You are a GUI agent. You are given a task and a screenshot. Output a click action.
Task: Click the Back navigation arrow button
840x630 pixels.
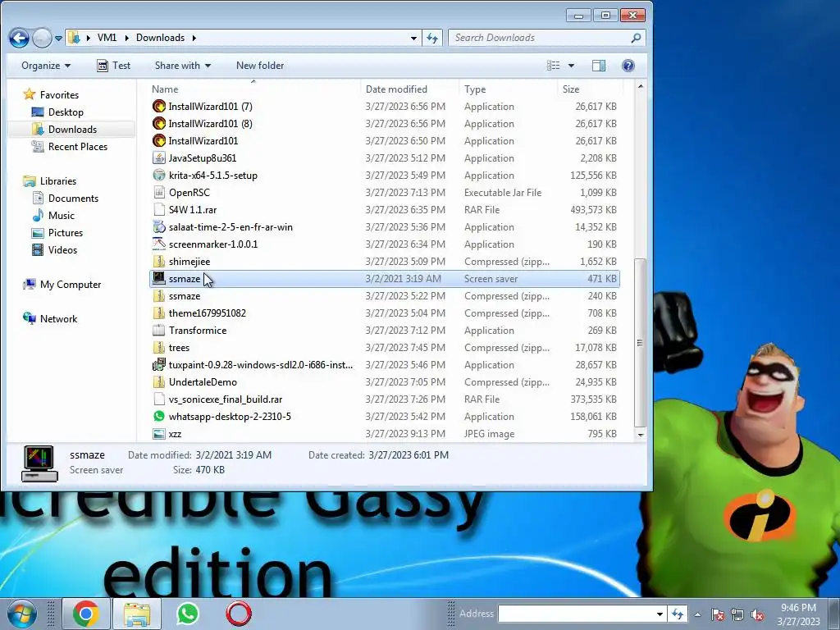tap(20, 38)
